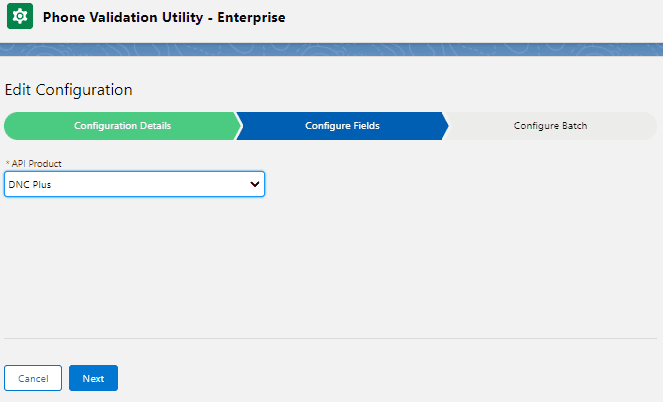Click the Edit Configuration heading

pos(69,90)
